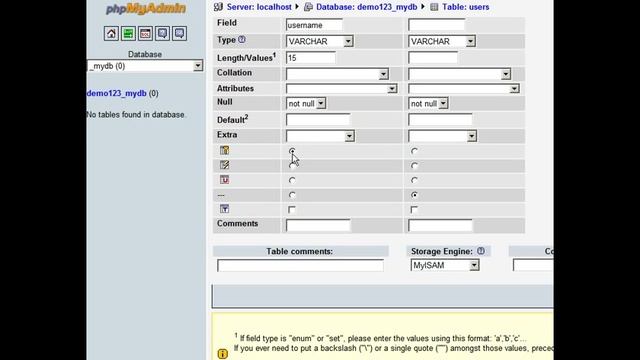Image resolution: width=640 pixels, height=360 pixels.
Task: Open the SQL query window icon
Action: point(145,33)
